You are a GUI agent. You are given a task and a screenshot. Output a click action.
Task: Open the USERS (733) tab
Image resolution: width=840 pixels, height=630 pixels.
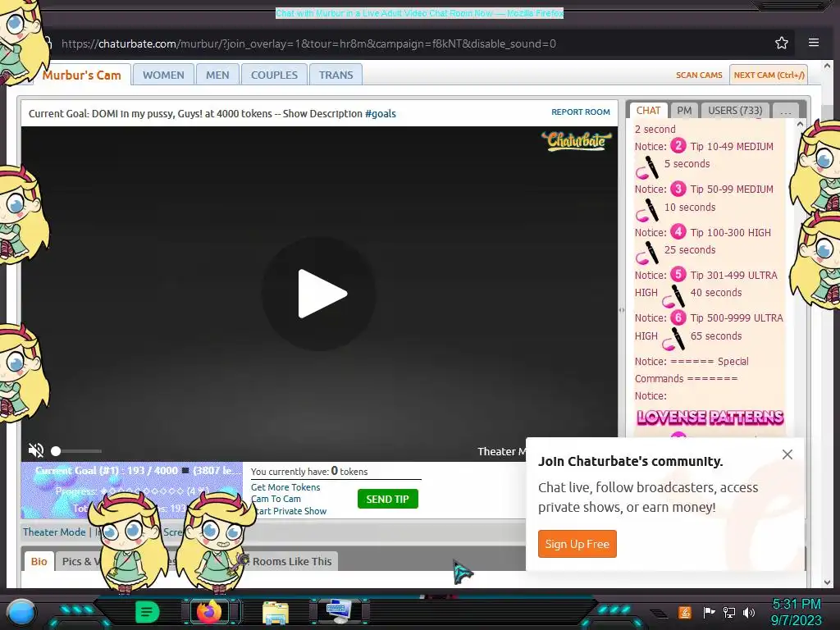point(735,111)
